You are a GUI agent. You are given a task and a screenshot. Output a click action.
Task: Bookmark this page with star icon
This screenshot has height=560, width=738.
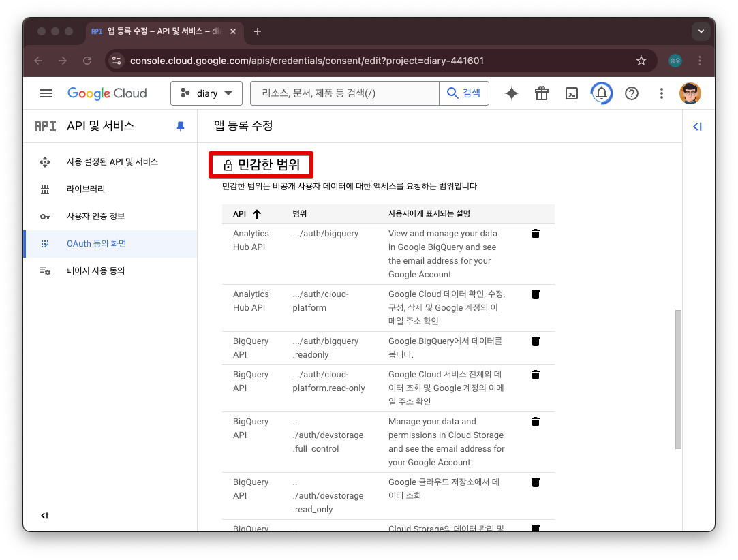641,61
